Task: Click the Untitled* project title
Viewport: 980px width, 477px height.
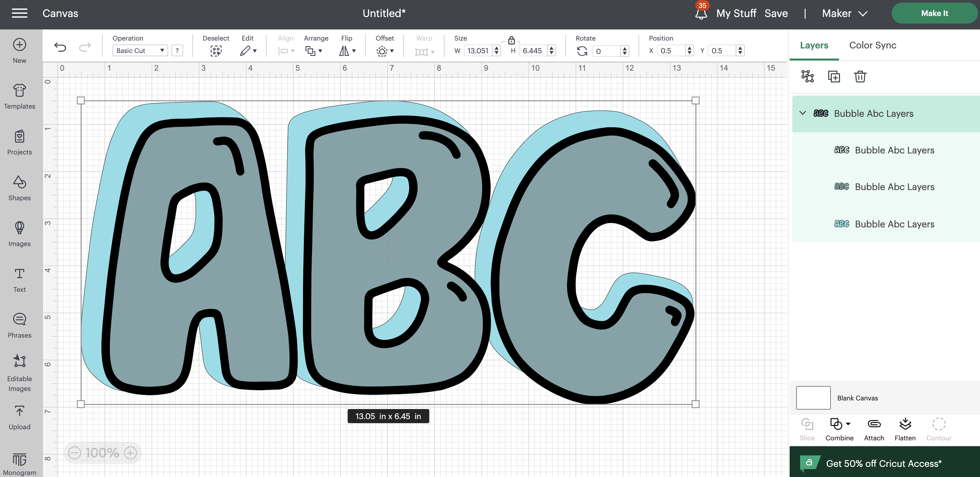Action: pyautogui.click(x=384, y=13)
